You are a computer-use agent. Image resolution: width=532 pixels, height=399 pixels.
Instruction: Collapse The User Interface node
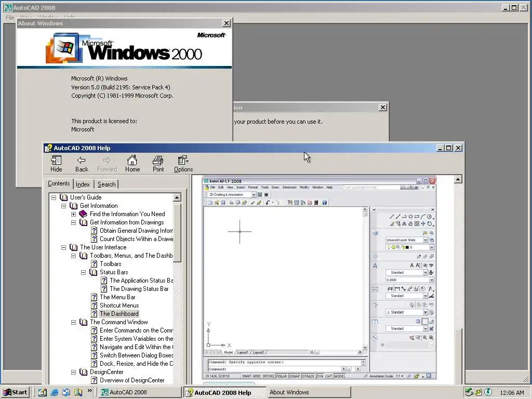(63, 247)
